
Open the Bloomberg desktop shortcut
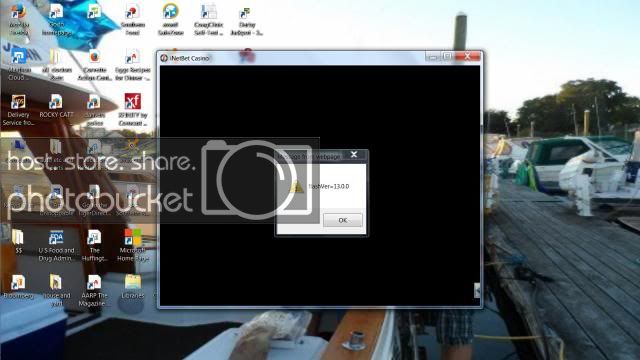(x=18, y=287)
